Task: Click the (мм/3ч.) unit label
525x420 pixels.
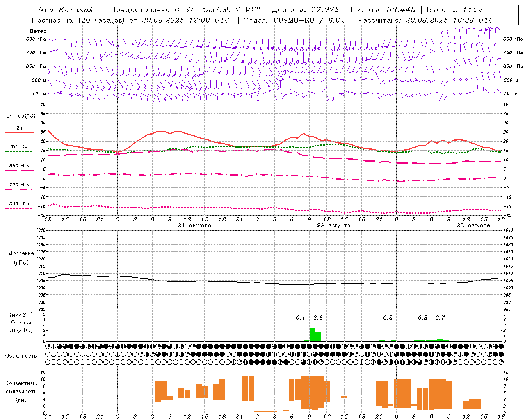Action: 21,315
